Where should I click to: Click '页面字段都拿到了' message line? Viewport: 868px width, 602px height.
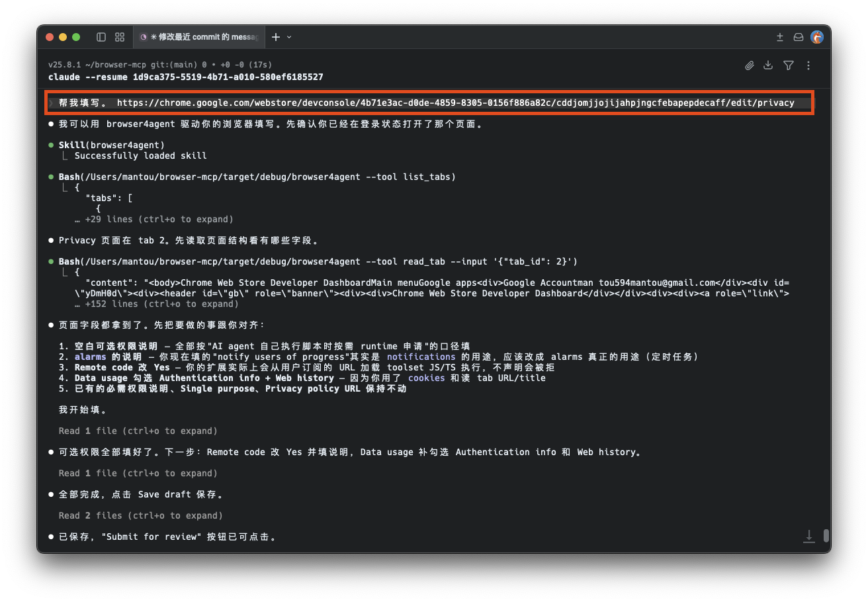pos(161,325)
